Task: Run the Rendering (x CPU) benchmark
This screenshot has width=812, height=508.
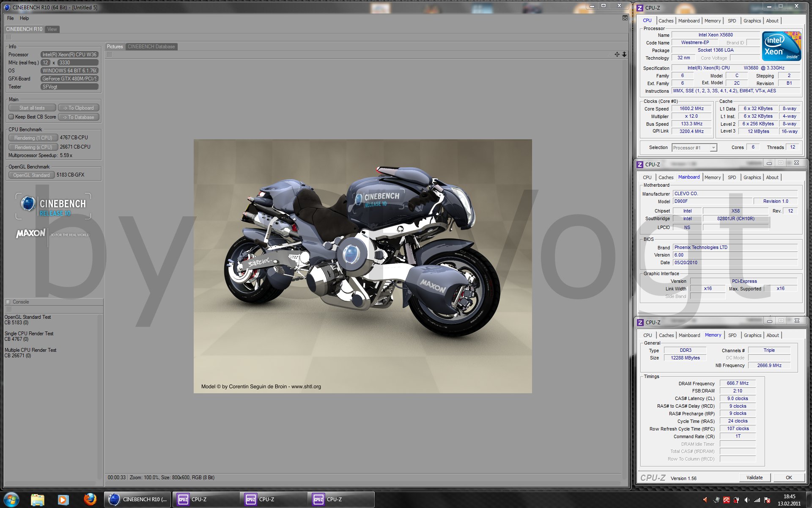Action: pyautogui.click(x=33, y=147)
